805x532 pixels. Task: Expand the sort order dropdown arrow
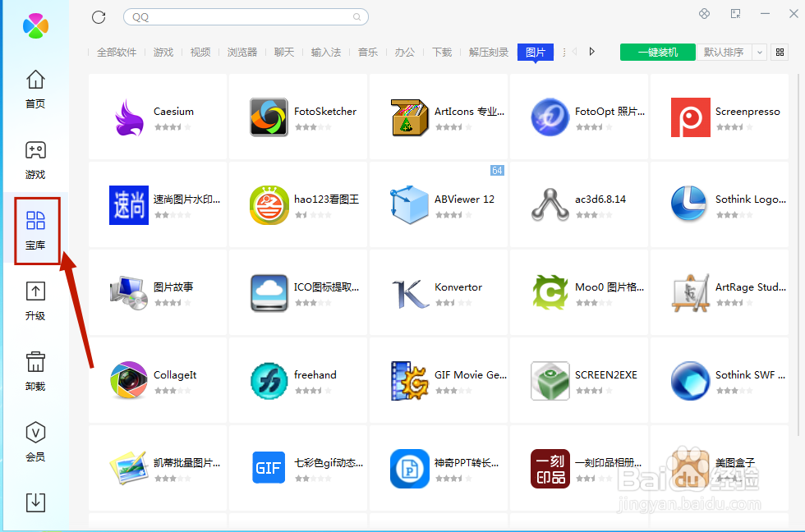tap(760, 53)
